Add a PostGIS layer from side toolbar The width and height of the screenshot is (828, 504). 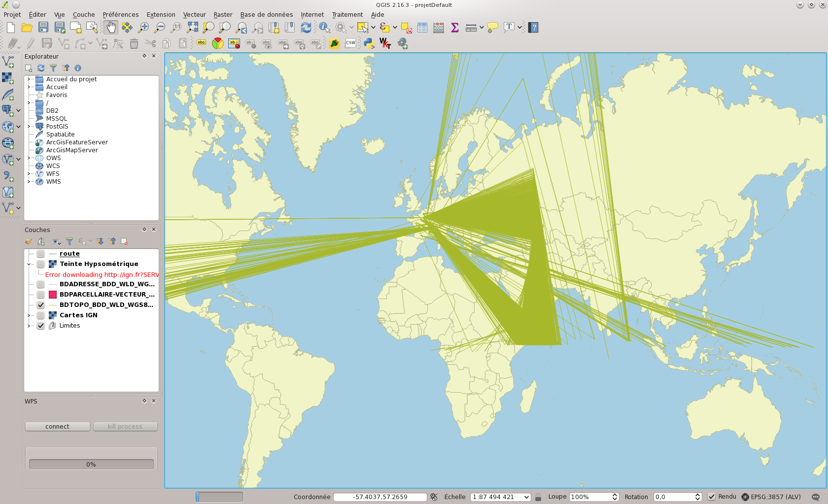click(x=8, y=110)
